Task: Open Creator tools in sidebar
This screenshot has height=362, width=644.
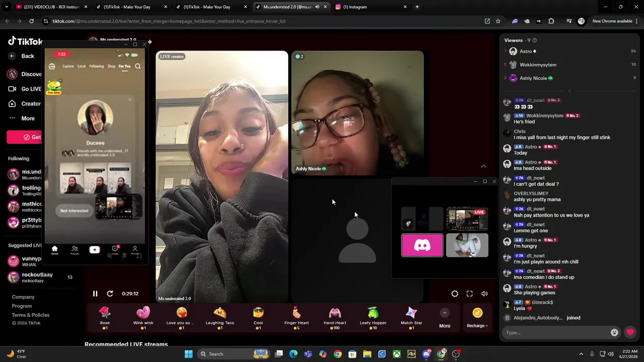Action: 25,104
